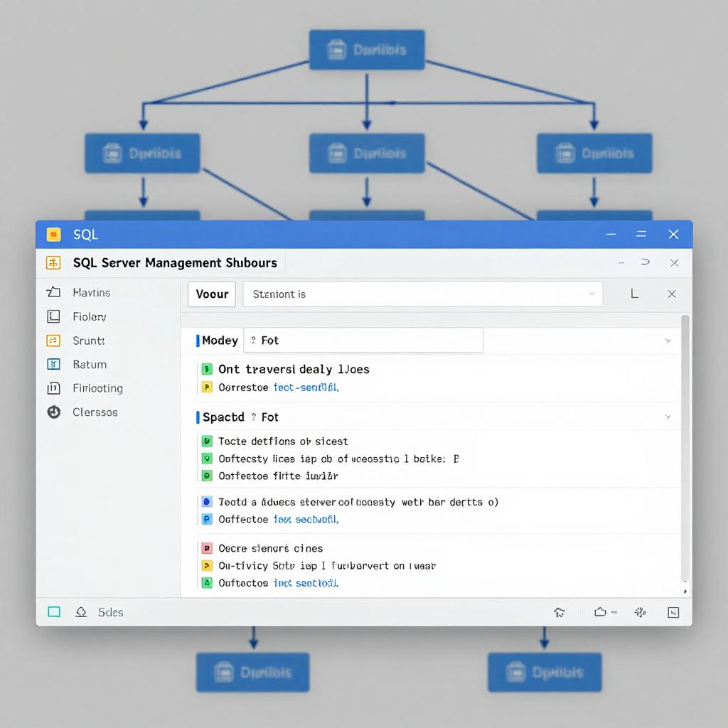Image resolution: width=728 pixels, height=728 pixels.
Task: Select the Mavtins menu item
Action: tap(92, 292)
